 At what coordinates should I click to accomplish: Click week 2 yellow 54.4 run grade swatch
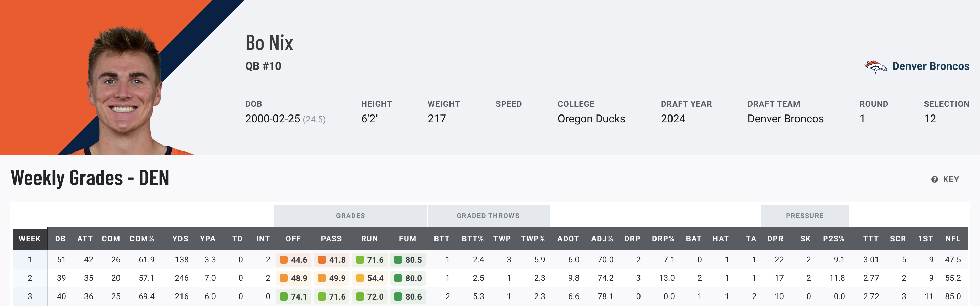coord(360,278)
